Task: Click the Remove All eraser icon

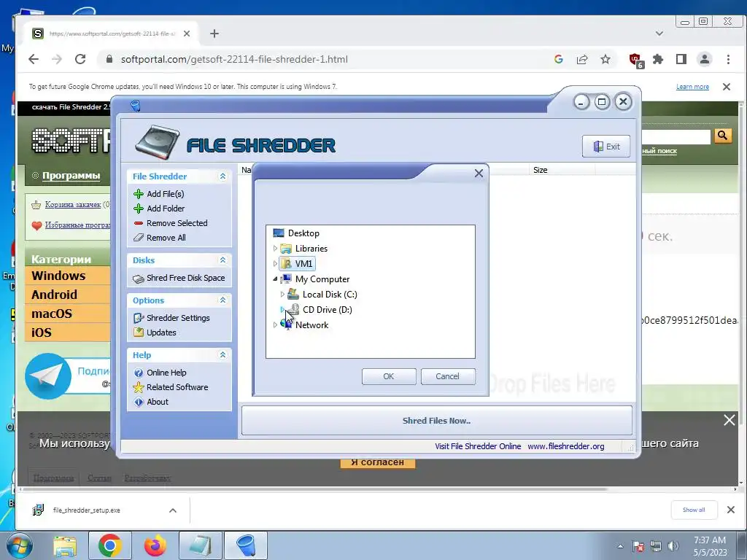Action: point(139,238)
